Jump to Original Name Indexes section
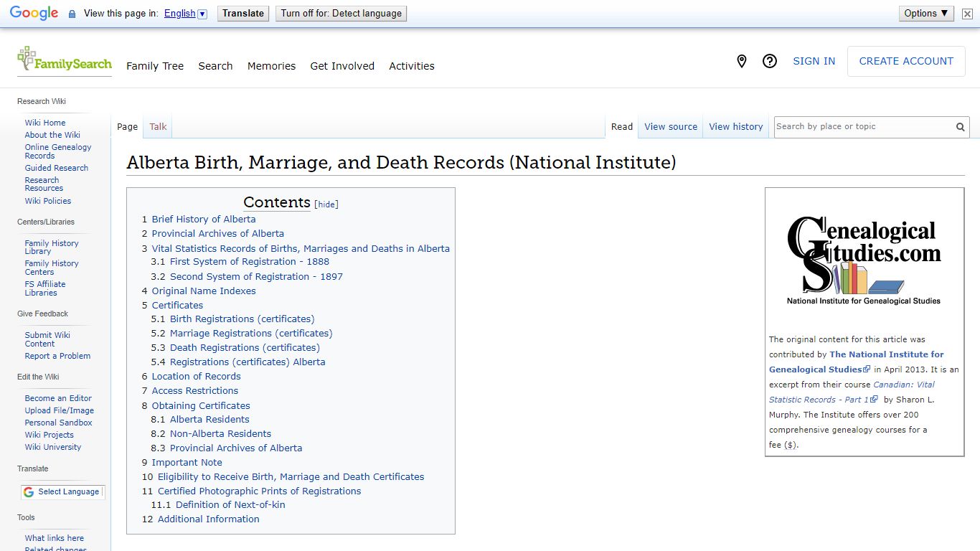Screen dimensions: 980x551 (204, 291)
